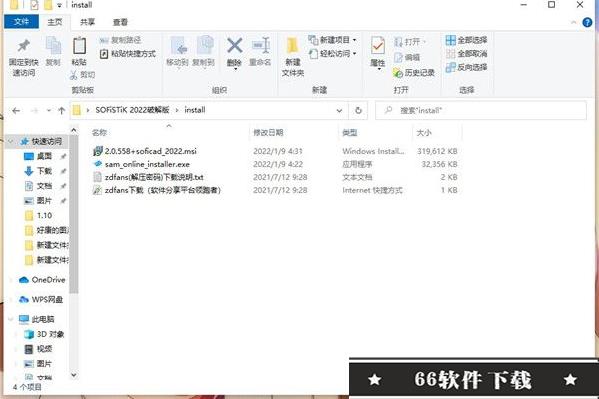This screenshot has width=599, height=399.
Task: Select the zdfans Internet shortcut file
Action: click(275, 190)
